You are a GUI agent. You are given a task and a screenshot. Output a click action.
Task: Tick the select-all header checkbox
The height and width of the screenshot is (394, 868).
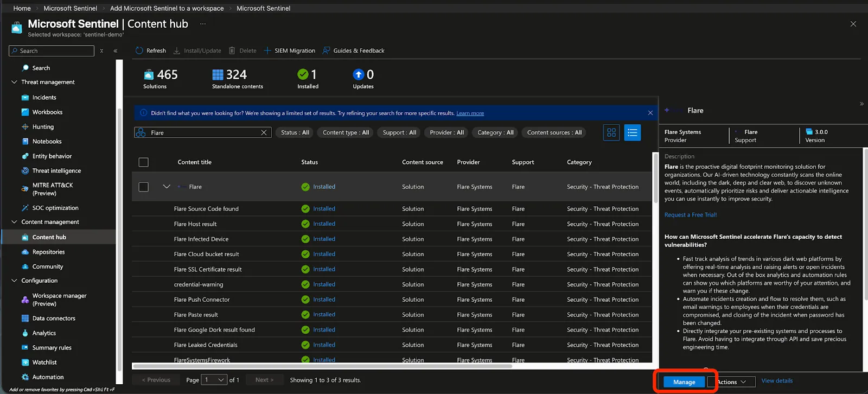(144, 162)
